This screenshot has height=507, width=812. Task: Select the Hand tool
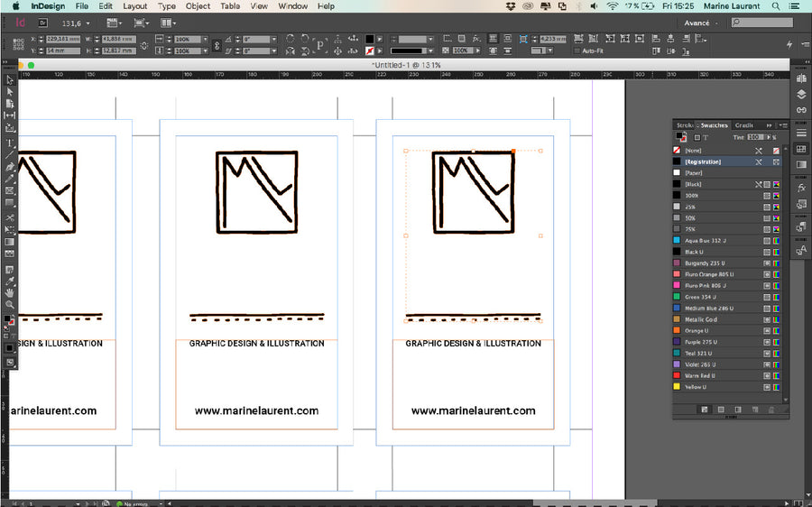pyautogui.click(x=9, y=293)
